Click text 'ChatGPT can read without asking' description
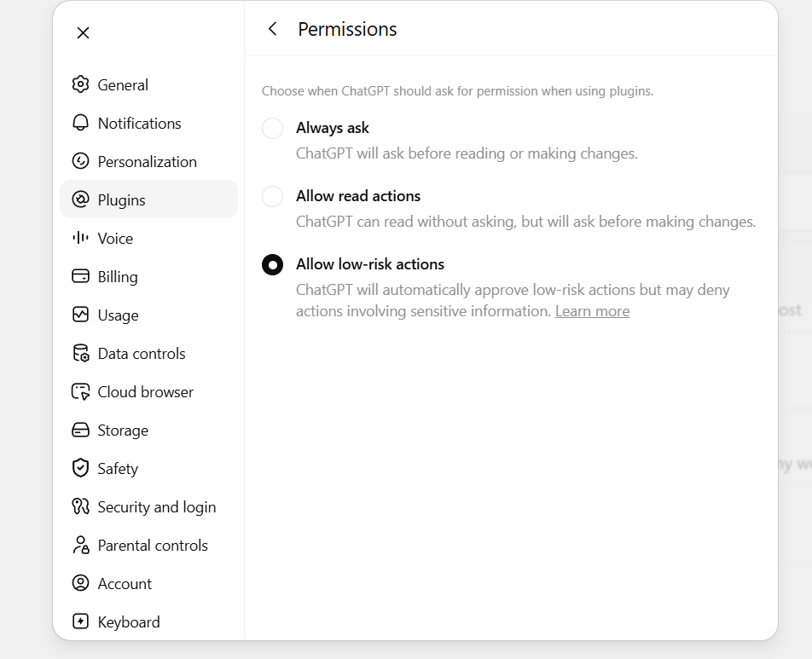Image resolution: width=812 pixels, height=659 pixels. click(x=526, y=223)
